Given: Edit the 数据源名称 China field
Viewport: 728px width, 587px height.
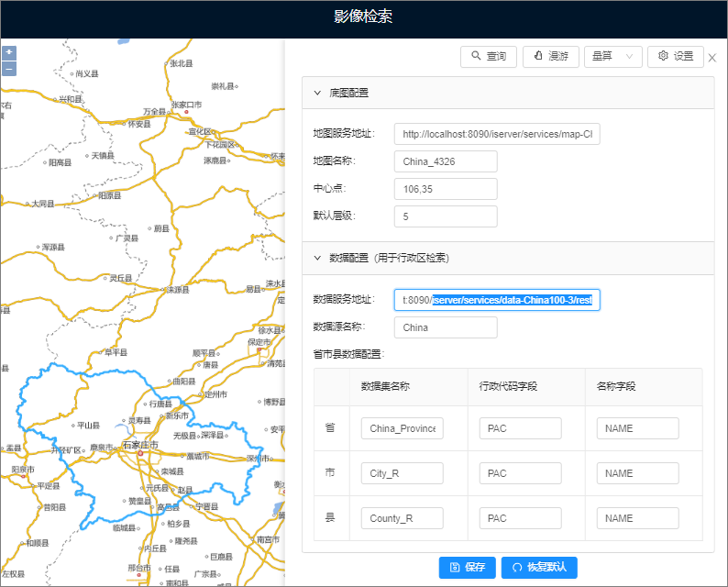Looking at the screenshot, I should [446, 327].
